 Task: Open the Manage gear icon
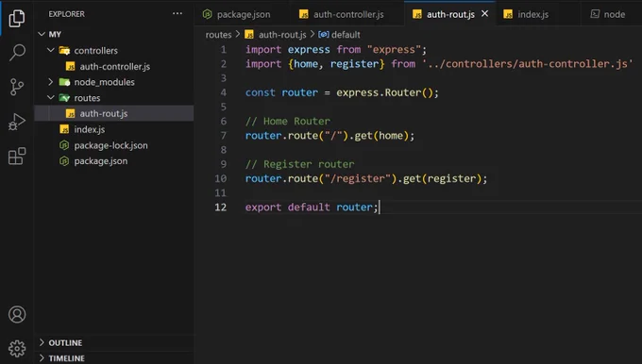pyautogui.click(x=17, y=349)
